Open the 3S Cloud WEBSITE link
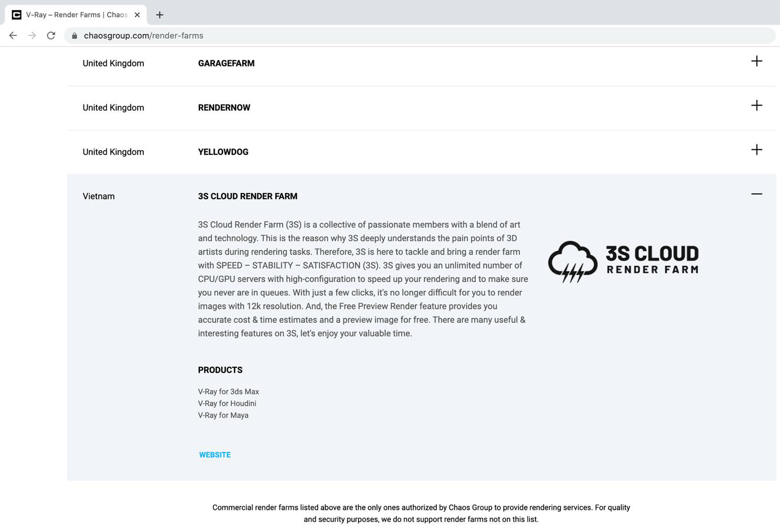 (x=215, y=455)
